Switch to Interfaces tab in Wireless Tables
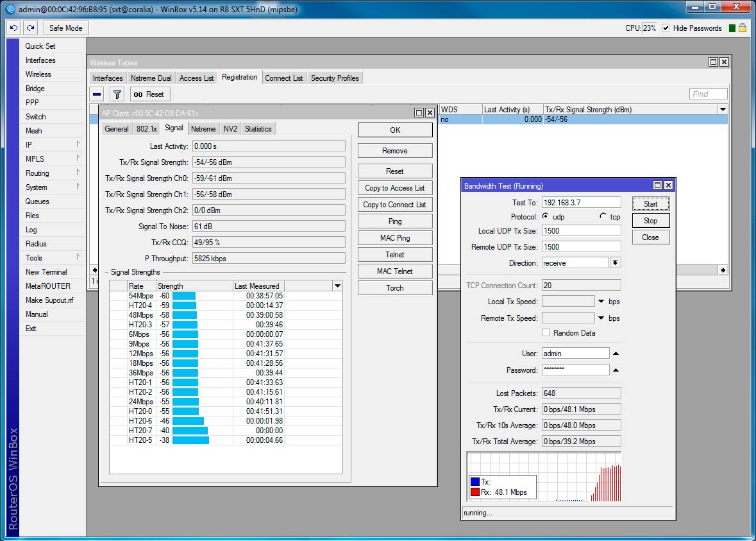Viewport: 756px width, 541px height. click(108, 78)
